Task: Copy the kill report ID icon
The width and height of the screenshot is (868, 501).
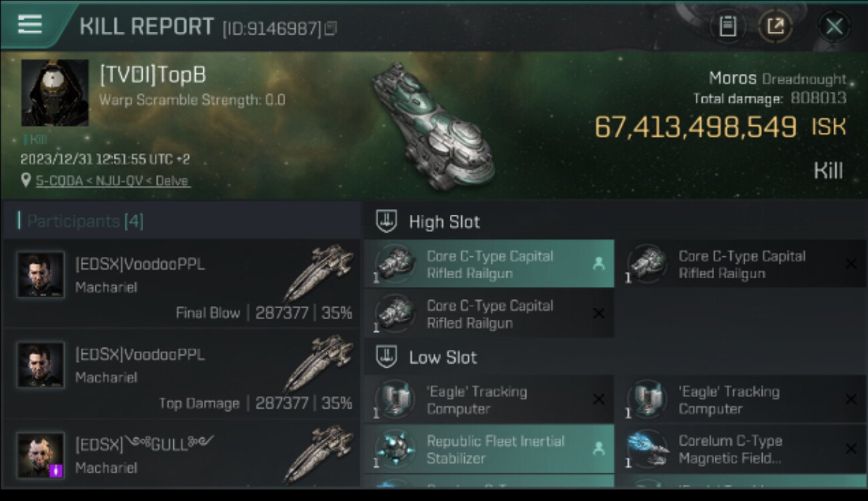Action: [x=331, y=28]
